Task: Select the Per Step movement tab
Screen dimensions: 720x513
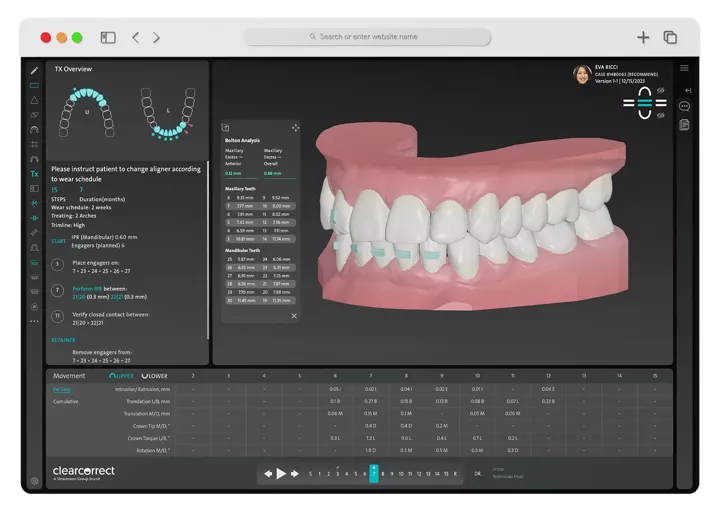Action: click(x=62, y=389)
